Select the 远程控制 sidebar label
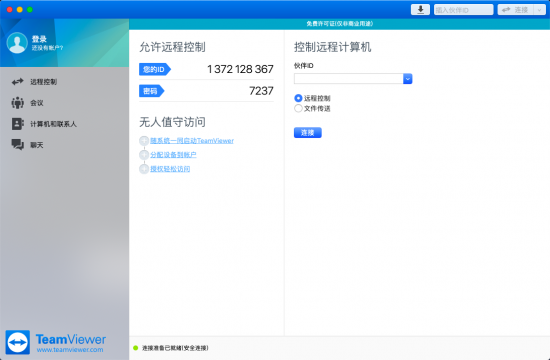Image resolution: width=550 pixels, height=360 pixels. tap(43, 82)
